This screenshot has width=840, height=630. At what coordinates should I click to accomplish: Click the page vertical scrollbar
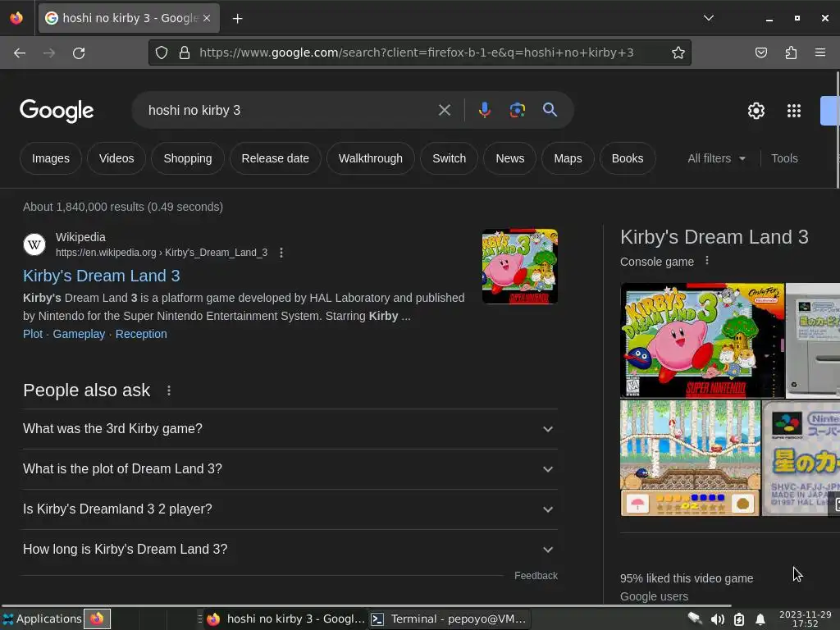pos(838,129)
